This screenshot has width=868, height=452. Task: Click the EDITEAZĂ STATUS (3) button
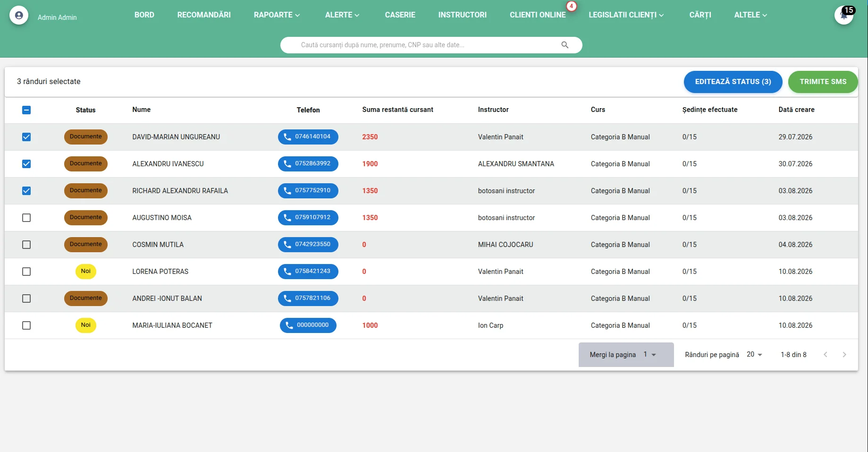(733, 82)
